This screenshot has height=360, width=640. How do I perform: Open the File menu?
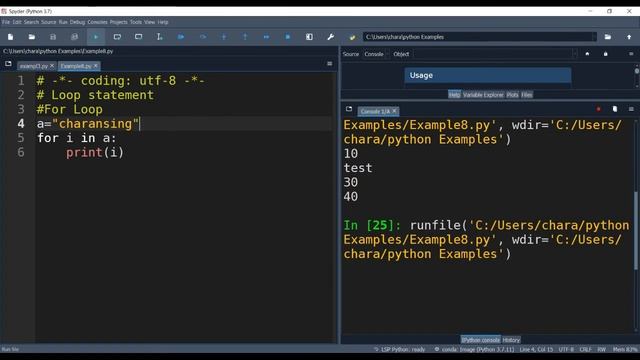pyautogui.click(x=6, y=22)
